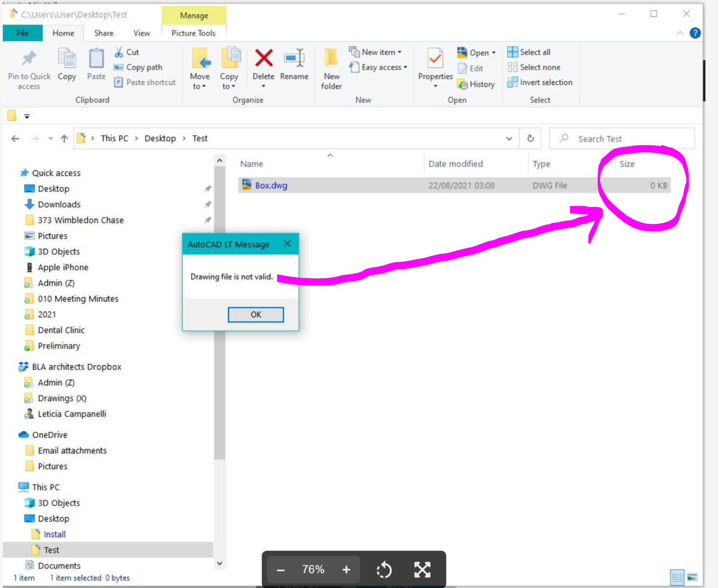Open the Picture Tools Manage tab
The image size is (718, 588).
tap(194, 15)
